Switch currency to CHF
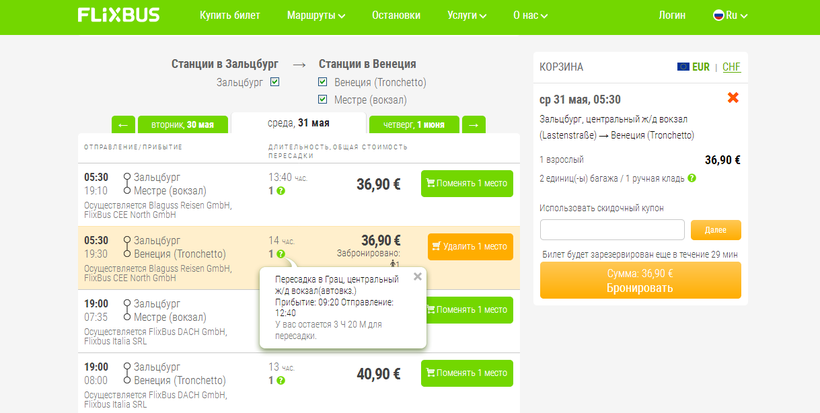The width and height of the screenshot is (820, 413). pos(731,67)
